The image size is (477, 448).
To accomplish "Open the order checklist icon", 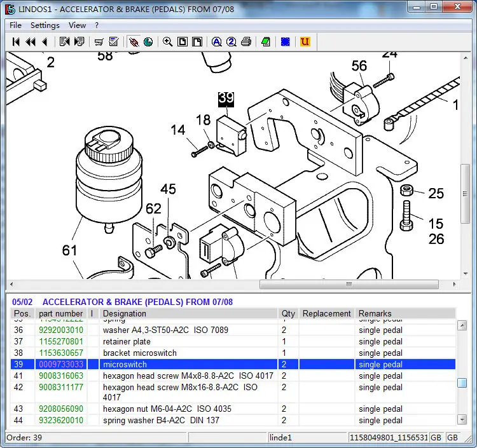I will [113, 42].
